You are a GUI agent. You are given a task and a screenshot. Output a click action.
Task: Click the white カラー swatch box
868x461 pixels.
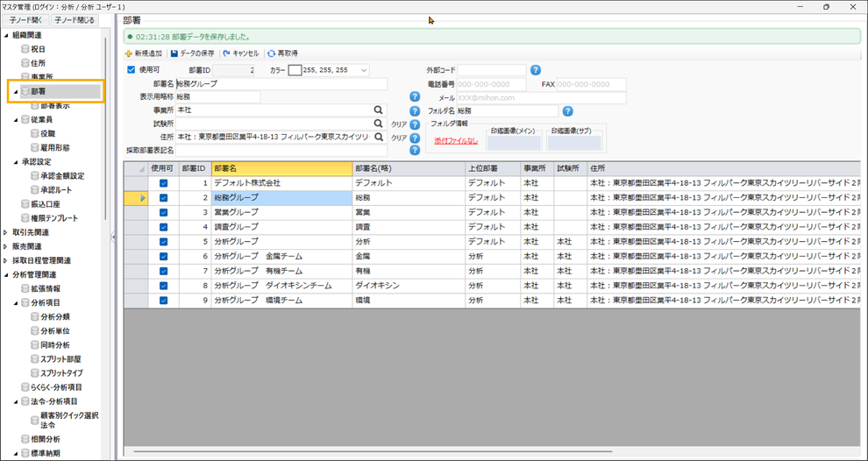point(295,70)
